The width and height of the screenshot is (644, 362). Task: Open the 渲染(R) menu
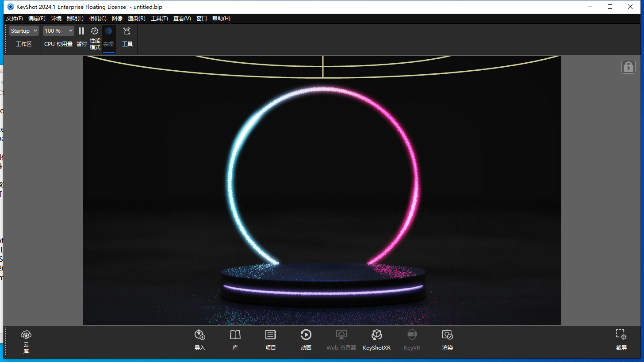(136, 18)
